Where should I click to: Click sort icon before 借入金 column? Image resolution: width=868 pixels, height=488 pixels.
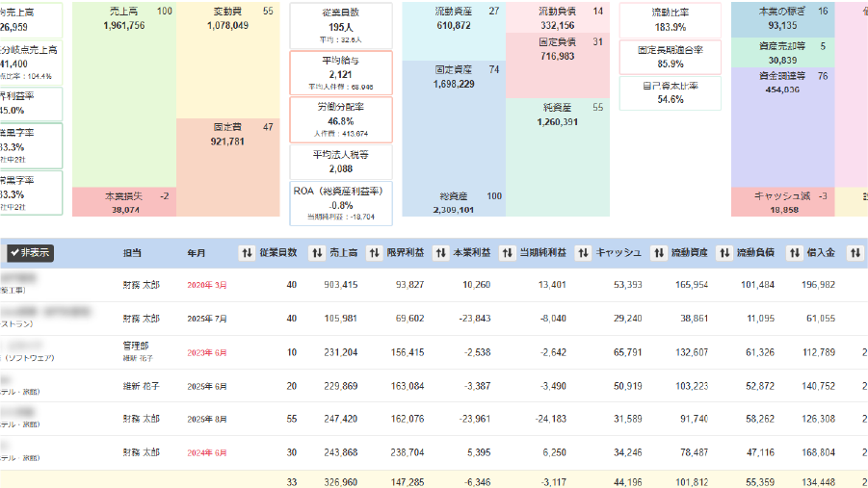click(793, 253)
